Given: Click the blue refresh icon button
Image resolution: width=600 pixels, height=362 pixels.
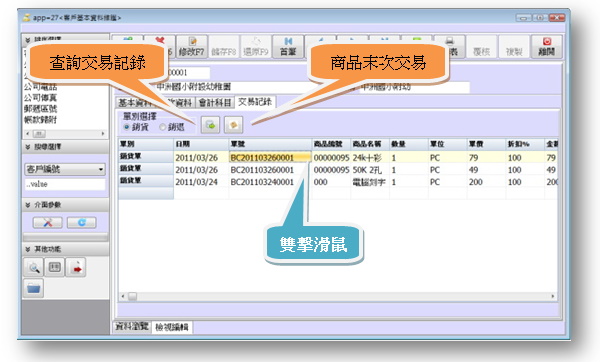Looking at the screenshot, I should pyautogui.click(x=82, y=222).
